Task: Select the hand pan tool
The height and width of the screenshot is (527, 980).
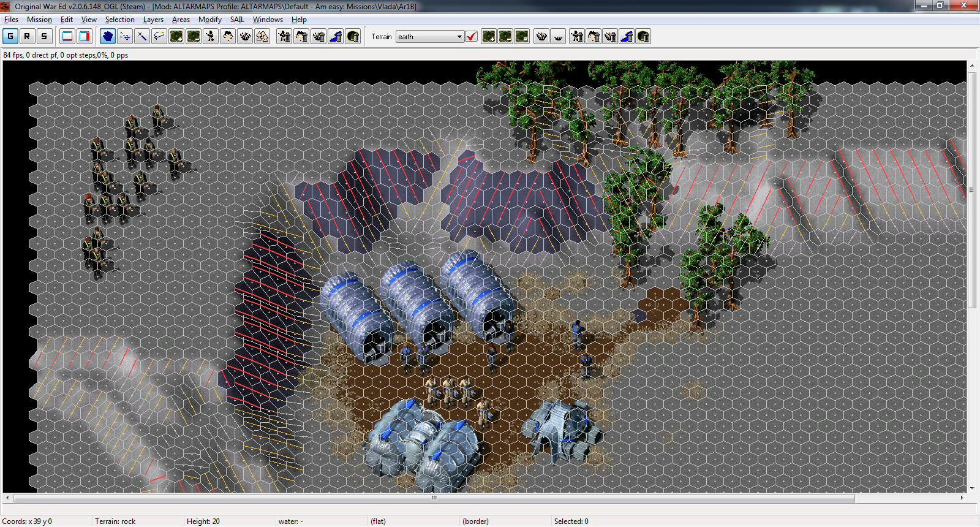Action: click(108, 36)
